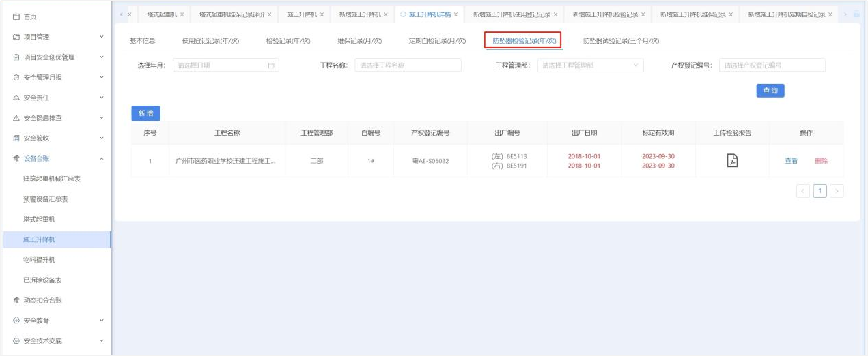Click the calendar icon in date picker
This screenshot has width=868, height=356.
pyautogui.click(x=271, y=65)
